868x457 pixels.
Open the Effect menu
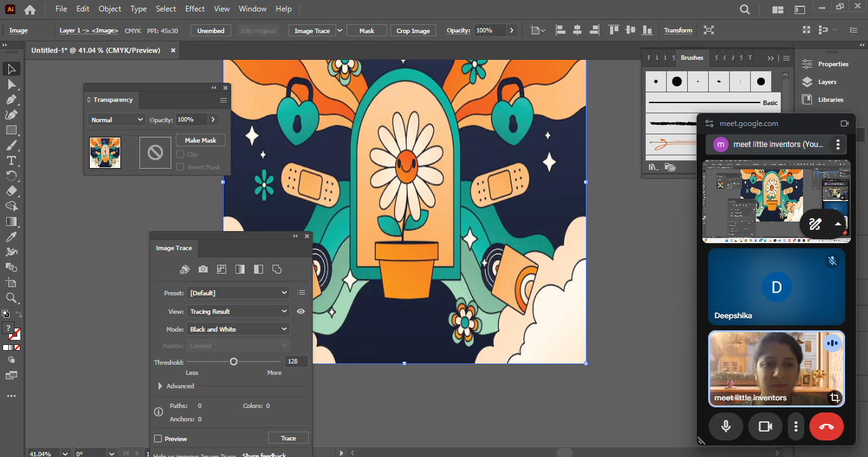click(195, 9)
